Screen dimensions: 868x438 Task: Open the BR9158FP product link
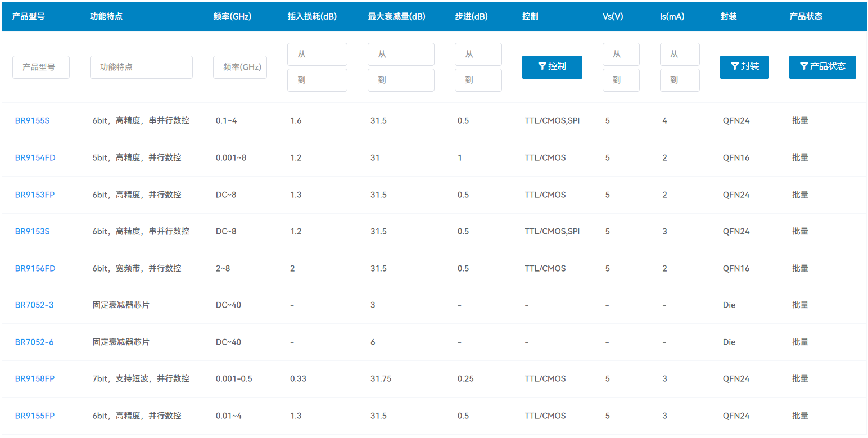34,378
